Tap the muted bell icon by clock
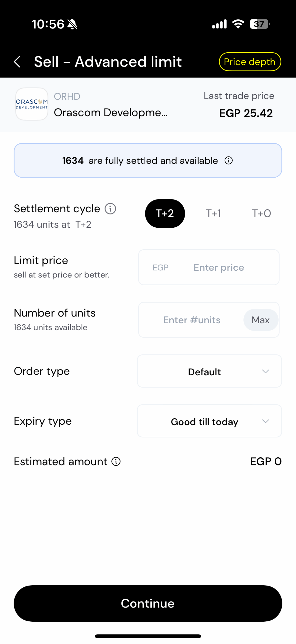 coord(72,24)
